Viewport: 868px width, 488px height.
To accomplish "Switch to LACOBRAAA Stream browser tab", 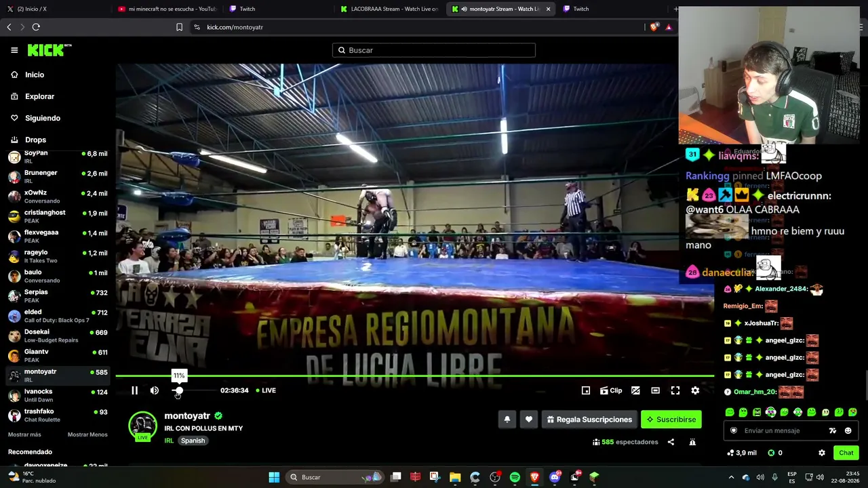I will point(390,9).
